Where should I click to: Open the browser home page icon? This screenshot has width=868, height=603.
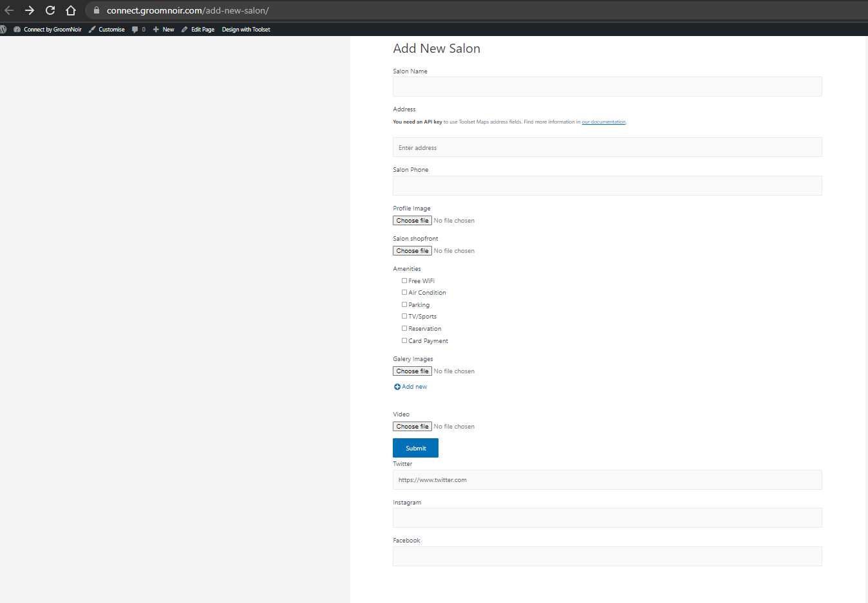pos(71,10)
